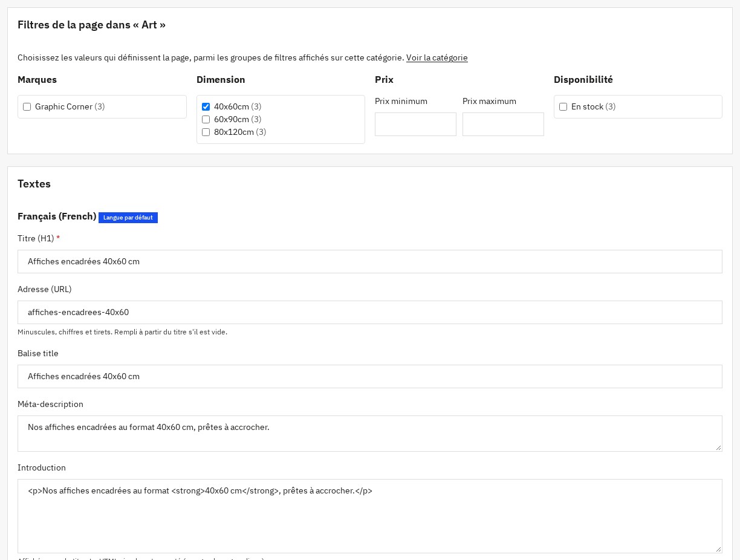
Task: Click the Balise title input field
Action: click(370, 376)
